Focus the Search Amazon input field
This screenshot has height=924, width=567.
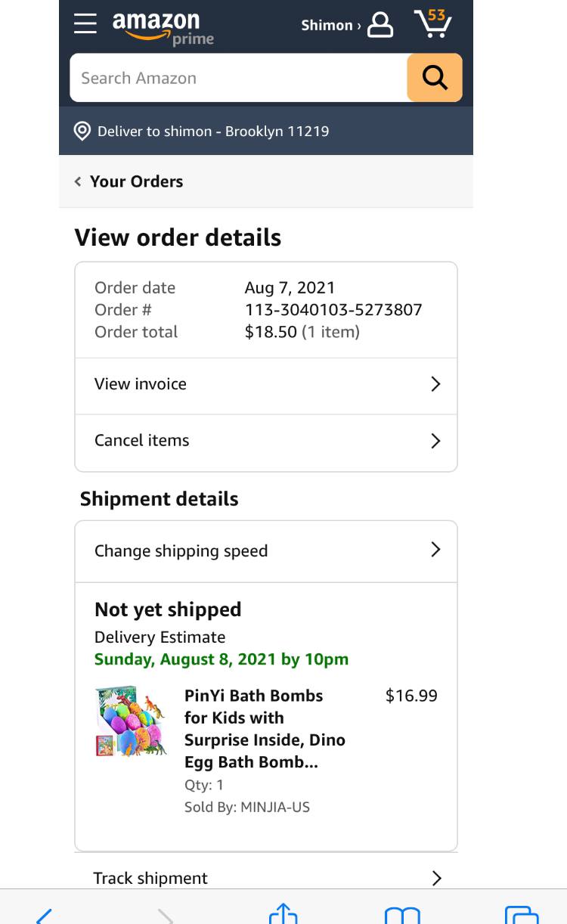pos(238,78)
